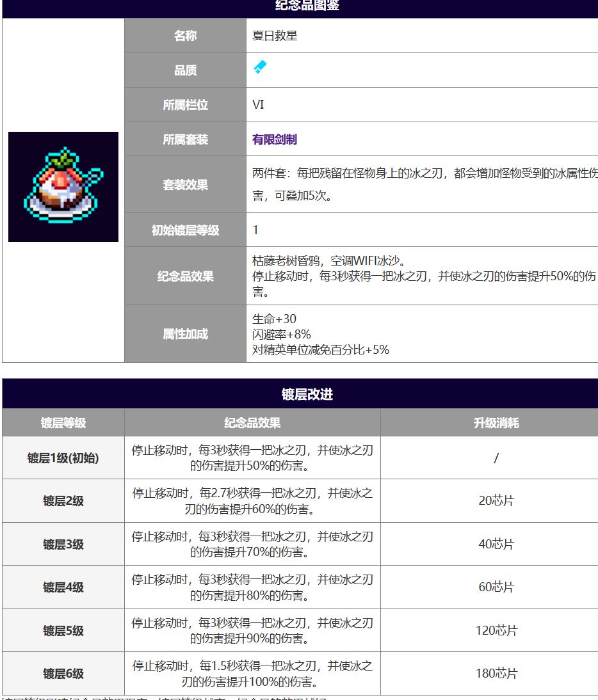Select the 20芯片 upgrade cost

[496, 500]
